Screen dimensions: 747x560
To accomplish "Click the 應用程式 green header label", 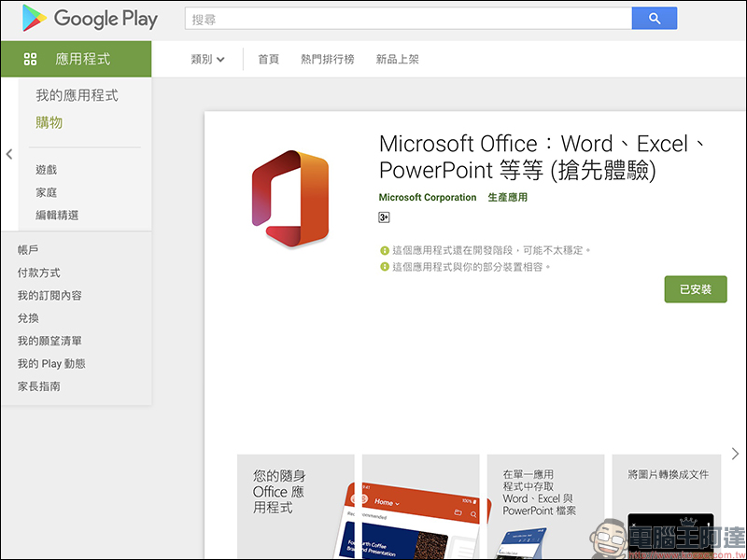I will [x=83, y=59].
